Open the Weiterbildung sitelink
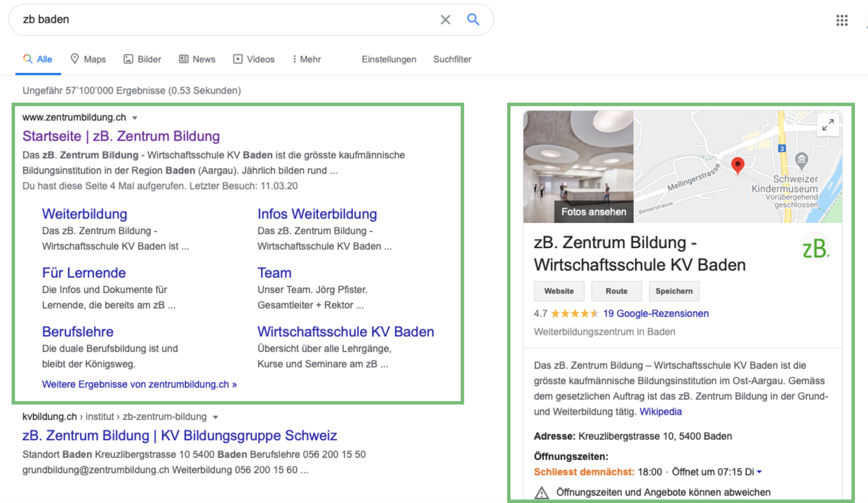Screen dimensions: 868x503 pyautogui.click(x=85, y=214)
